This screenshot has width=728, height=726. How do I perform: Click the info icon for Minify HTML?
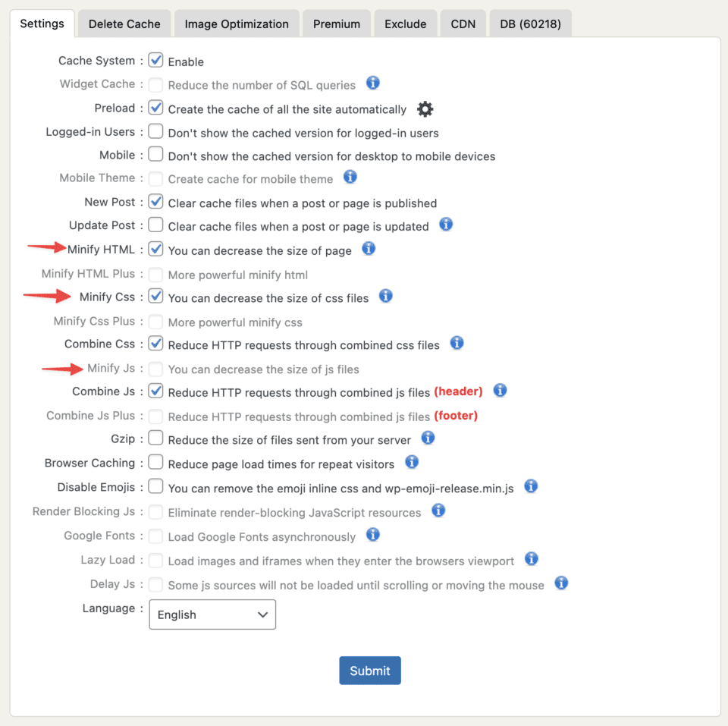pos(369,249)
